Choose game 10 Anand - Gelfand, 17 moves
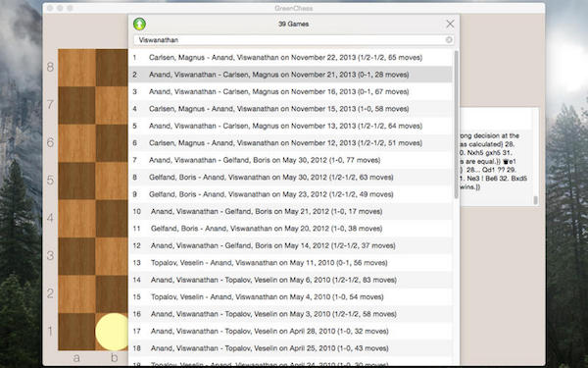588x368 pixels. pos(290,211)
